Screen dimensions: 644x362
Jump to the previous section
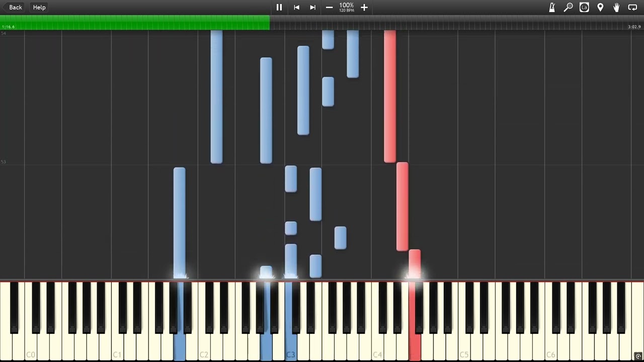pyautogui.click(x=296, y=7)
